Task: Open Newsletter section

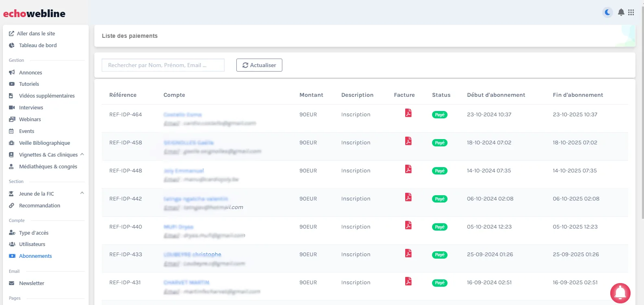Action: pyautogui.click(x=26, y=283)
